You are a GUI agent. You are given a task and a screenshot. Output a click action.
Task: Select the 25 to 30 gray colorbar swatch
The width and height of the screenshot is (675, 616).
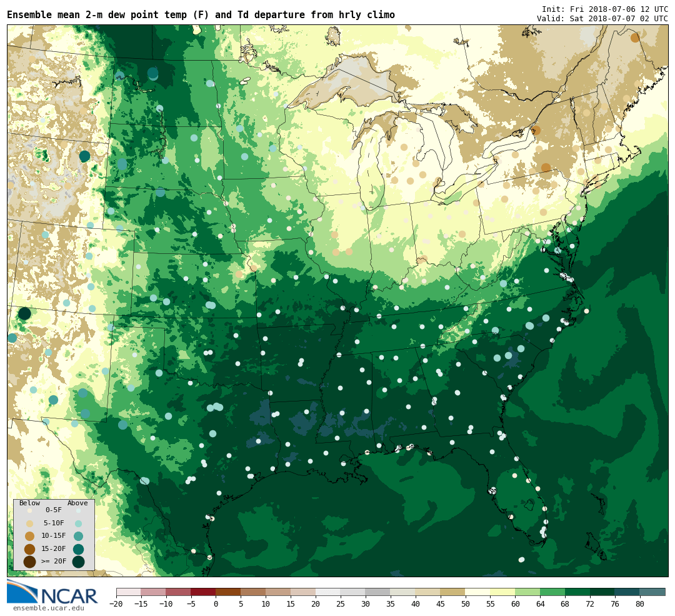[x=353, y=592]
